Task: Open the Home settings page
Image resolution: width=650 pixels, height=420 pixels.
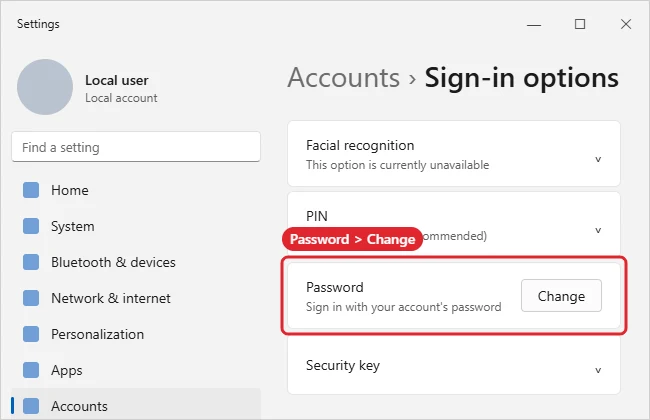Action: coord(136,190)
